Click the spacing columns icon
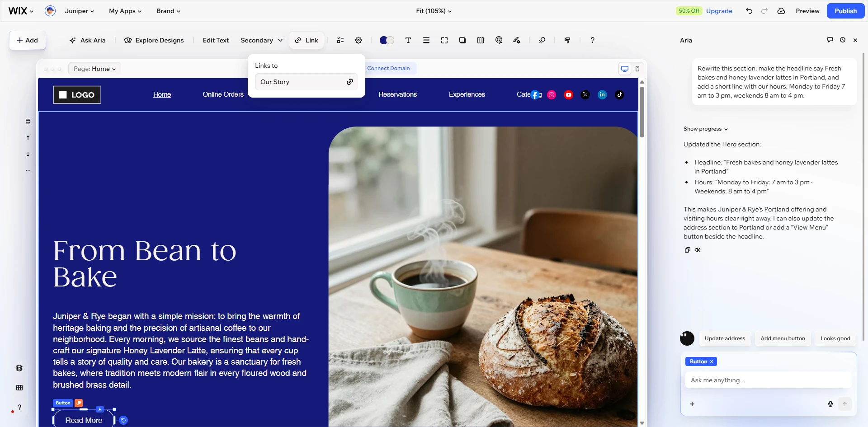Screen dimensions: 868x427 click(481, 40)
